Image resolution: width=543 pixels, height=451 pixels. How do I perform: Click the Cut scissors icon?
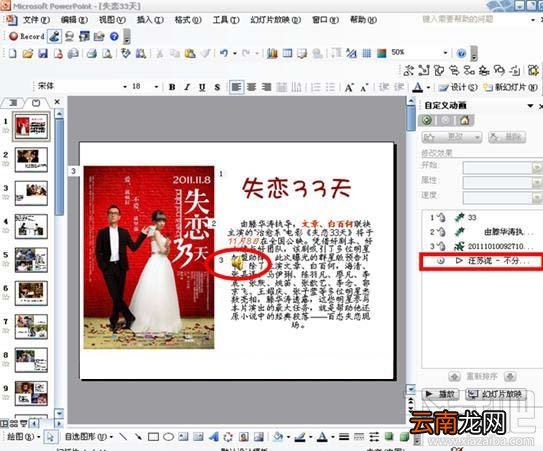click(160, 53)
